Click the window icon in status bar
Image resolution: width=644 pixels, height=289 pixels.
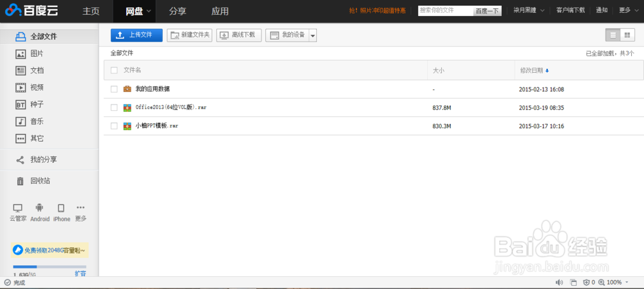573,283
